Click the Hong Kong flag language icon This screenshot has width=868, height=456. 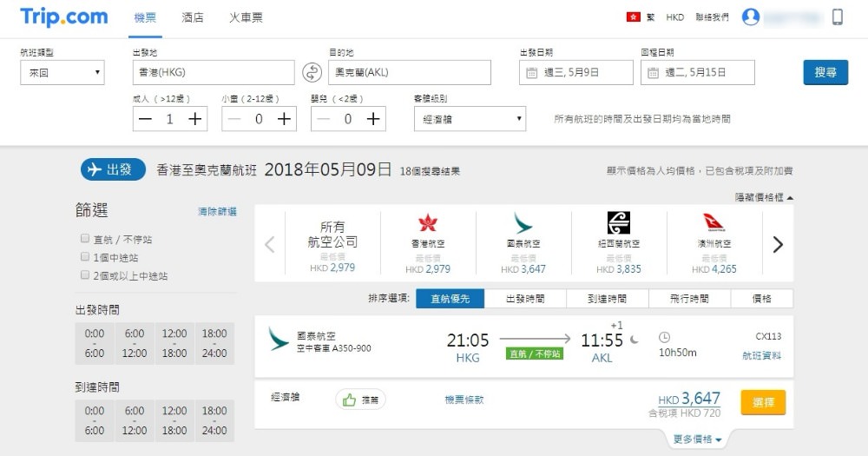point(633,17)
